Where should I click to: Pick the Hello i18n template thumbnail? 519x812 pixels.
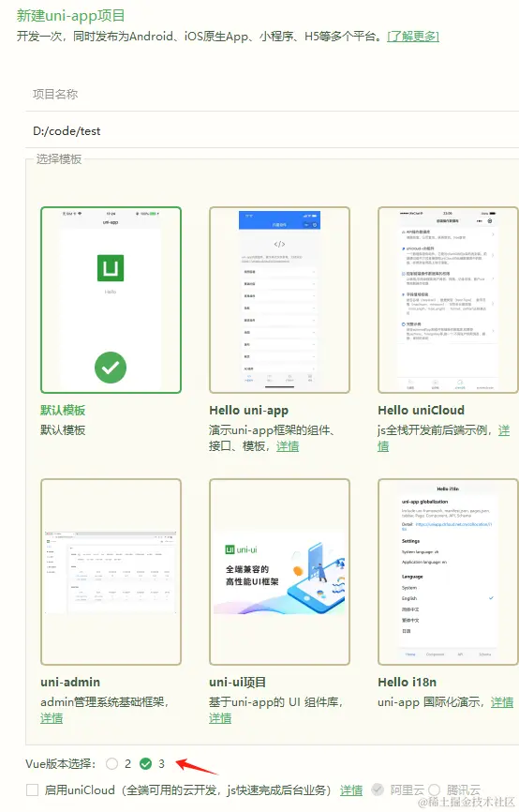click(448, 572)
